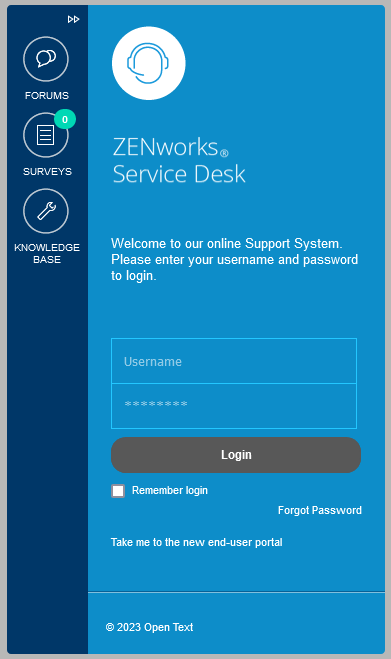Click the 2023 Open Text copyright text

[149, 627]
